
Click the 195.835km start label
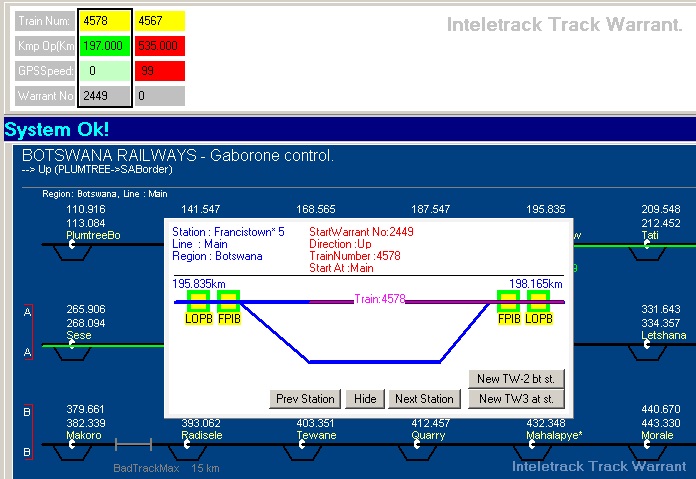(x=199, y=284)
